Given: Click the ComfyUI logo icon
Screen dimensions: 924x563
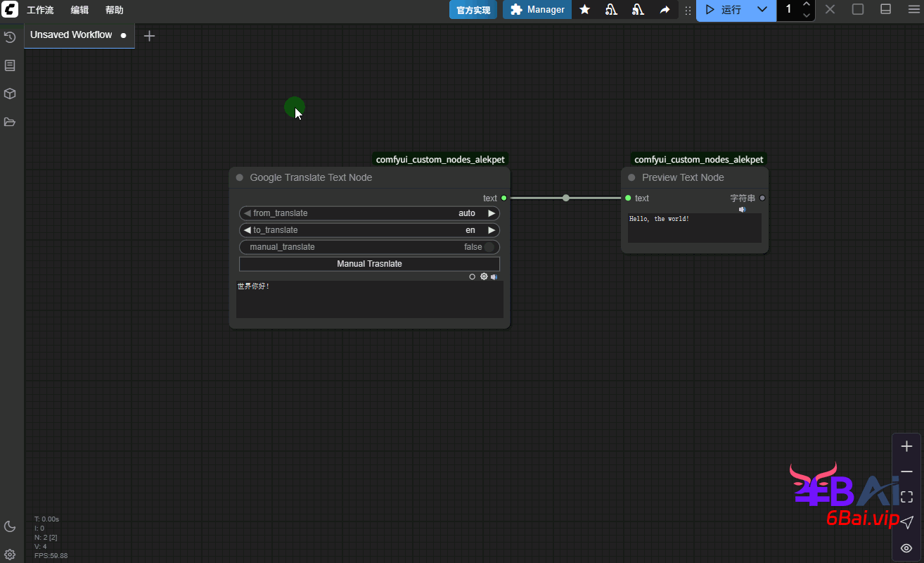Looking at the screenshot, I should [10, 10].
